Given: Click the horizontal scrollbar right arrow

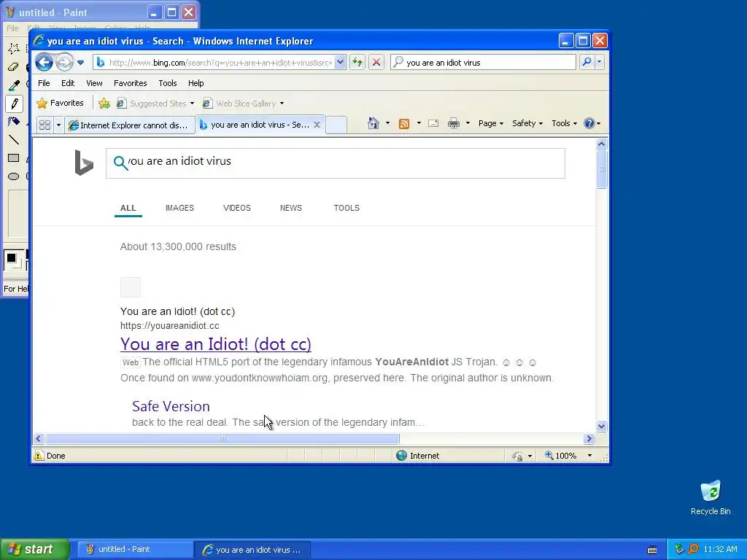Looking at the screenshot, I should point(589,438).
